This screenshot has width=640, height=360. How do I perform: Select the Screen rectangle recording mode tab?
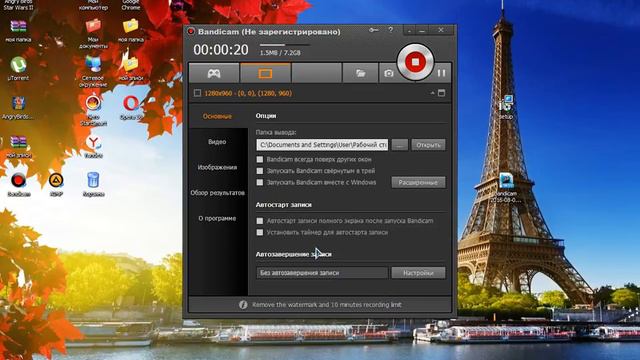(265, 73)
